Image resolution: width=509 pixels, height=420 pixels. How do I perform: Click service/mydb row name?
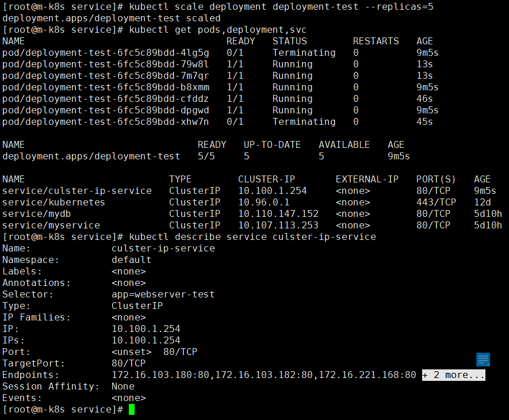[36, 213]
